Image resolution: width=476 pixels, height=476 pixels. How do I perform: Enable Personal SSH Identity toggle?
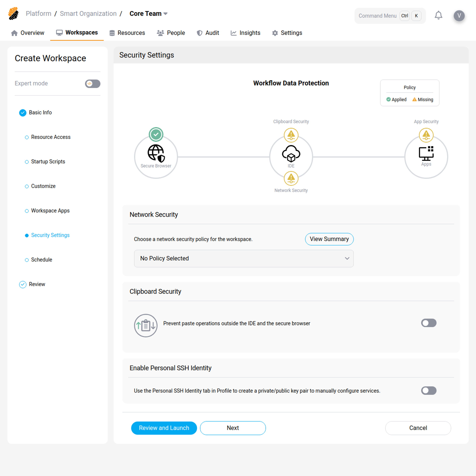pyautogui.click(x=428, y=391)
